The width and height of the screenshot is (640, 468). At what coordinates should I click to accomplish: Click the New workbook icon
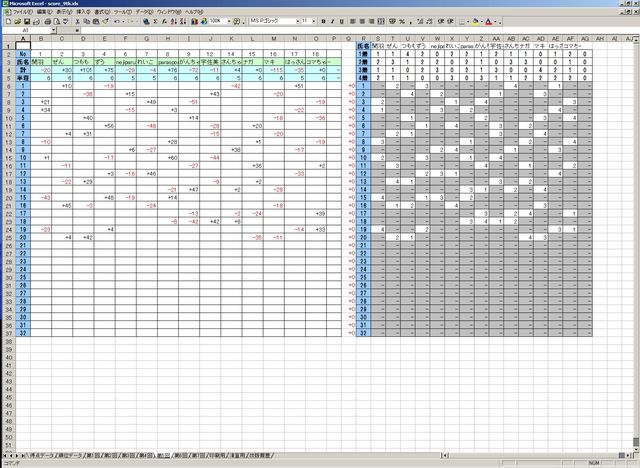(x=5, y=20)
